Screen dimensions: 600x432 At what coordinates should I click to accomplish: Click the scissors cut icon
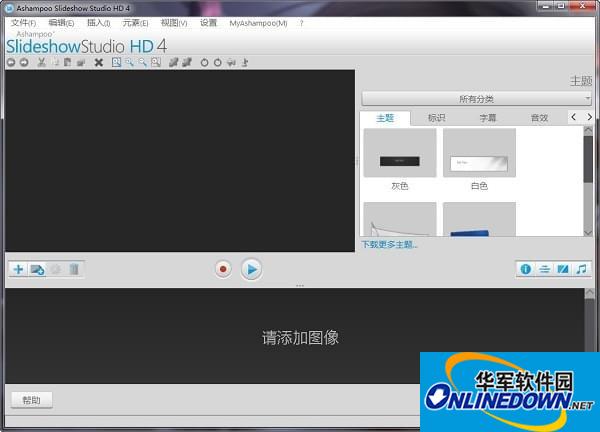coord(42,62)
